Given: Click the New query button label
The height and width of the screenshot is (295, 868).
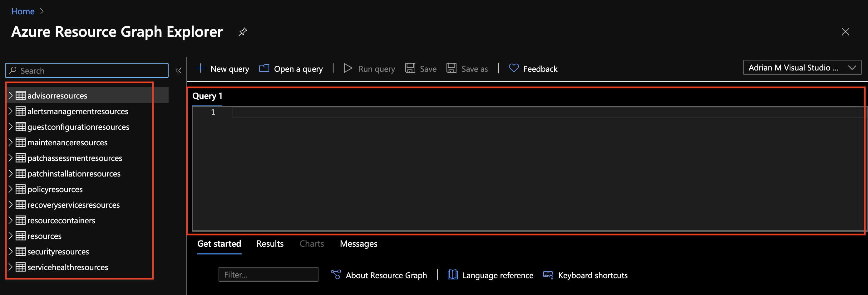Looking at the screenshot, I should coord(230,69).
